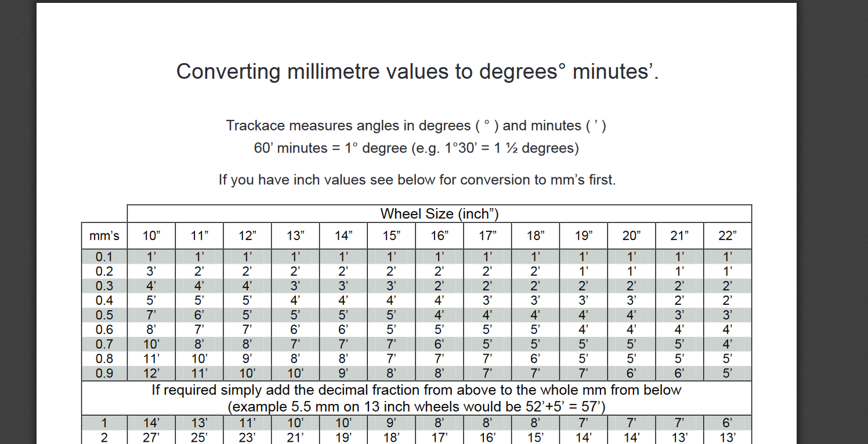
Task: Click the 13” wheel size column header
Action: (295, 236)
